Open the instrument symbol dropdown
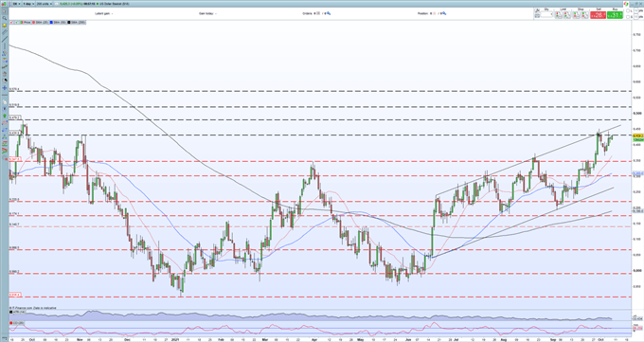Screen dimensions: 644x342 coord(16,4)
